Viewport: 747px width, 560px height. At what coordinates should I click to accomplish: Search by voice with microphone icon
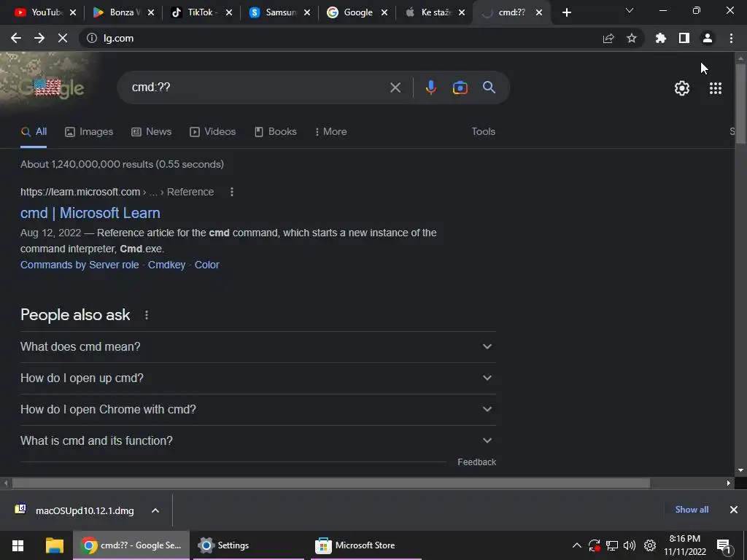[430, 87]
